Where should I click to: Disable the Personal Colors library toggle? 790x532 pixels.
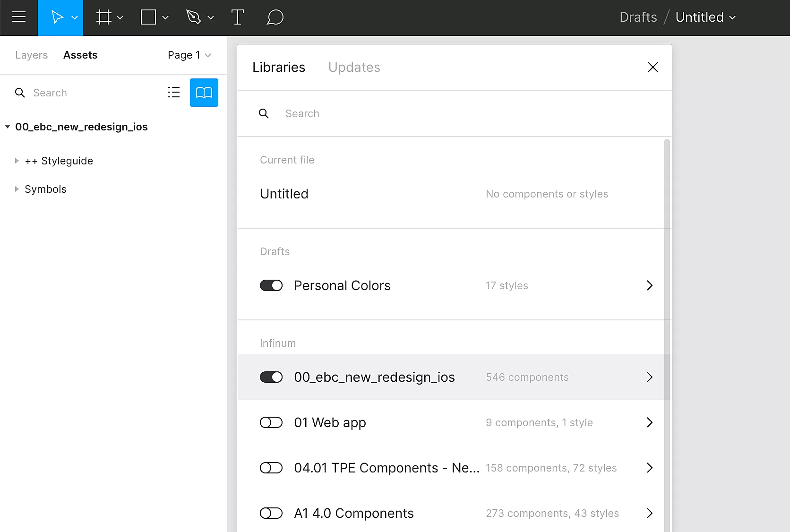click(x=271, y=285)
